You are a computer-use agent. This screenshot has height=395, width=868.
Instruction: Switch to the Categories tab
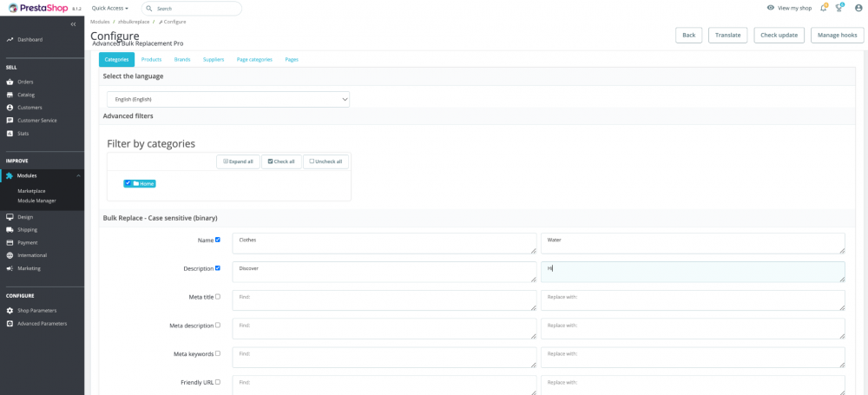click(x=117, y=59)
